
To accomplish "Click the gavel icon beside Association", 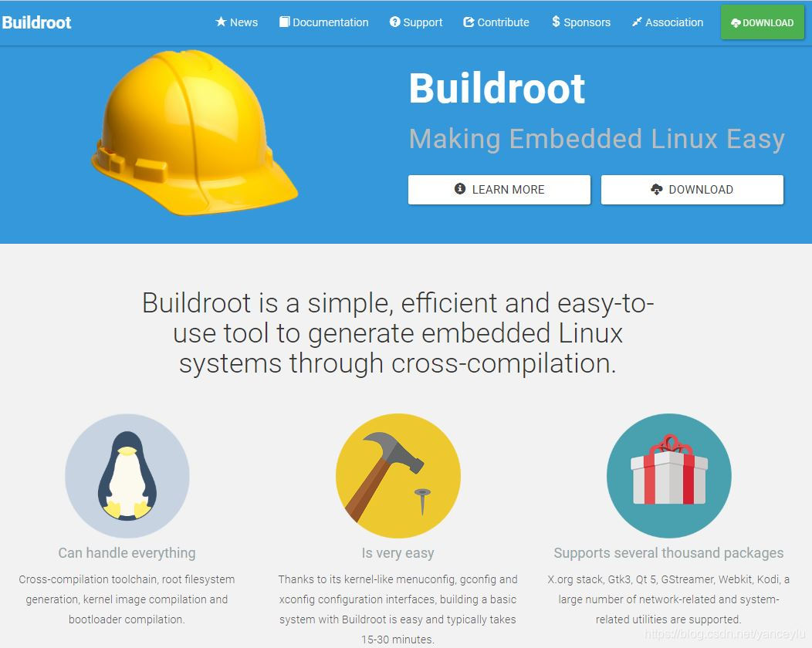I will pos(637,22).
